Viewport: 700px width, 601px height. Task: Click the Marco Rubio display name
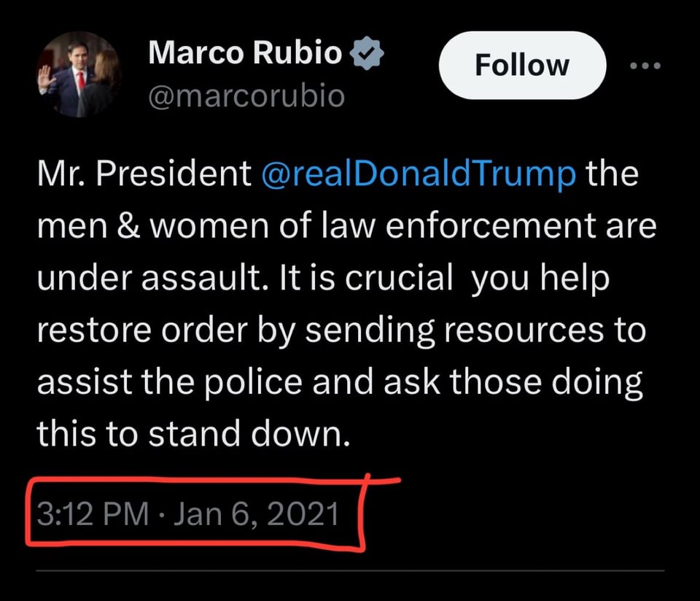click(245, 53)
